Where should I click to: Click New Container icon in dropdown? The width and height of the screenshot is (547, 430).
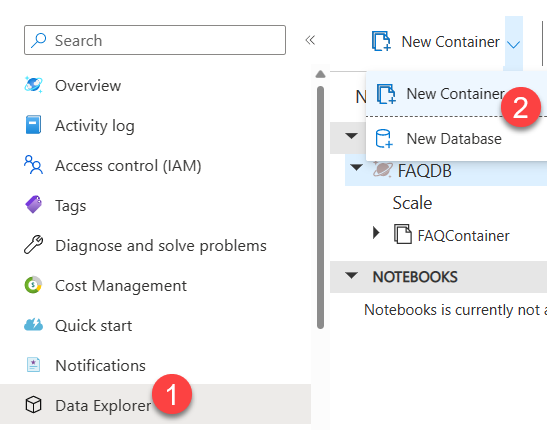coord(386,94)
